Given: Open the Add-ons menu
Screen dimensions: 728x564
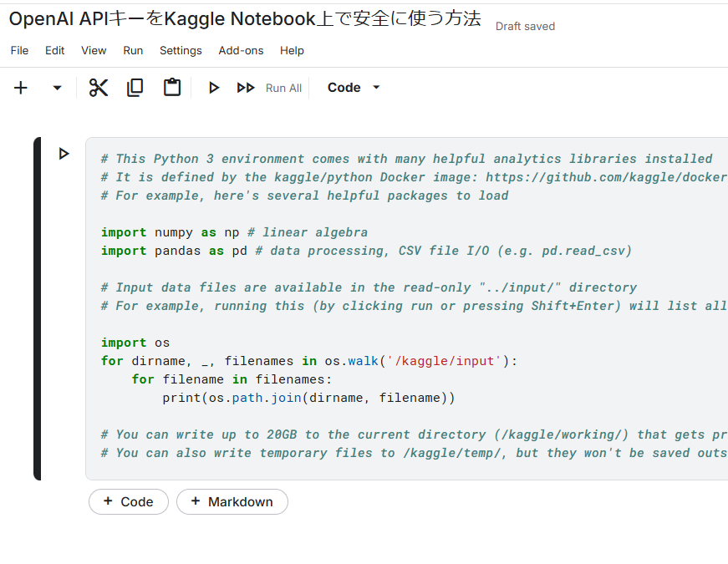Looking at the screenshot, I should (x=241, y=51).
